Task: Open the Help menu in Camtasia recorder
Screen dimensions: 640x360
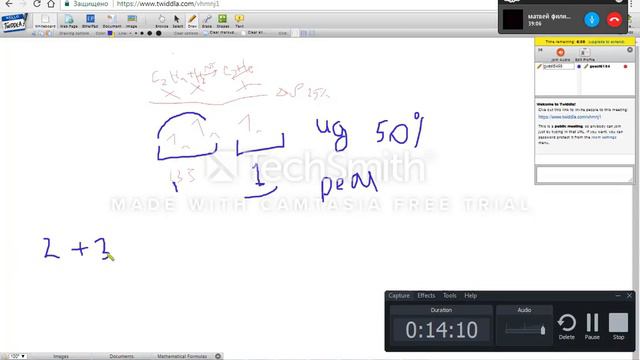Action: 470,296
